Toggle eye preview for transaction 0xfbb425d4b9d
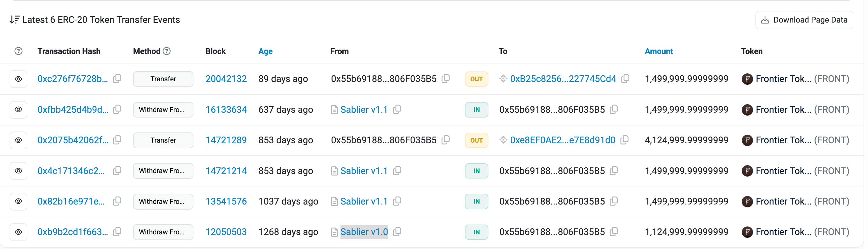 (18, 110)
